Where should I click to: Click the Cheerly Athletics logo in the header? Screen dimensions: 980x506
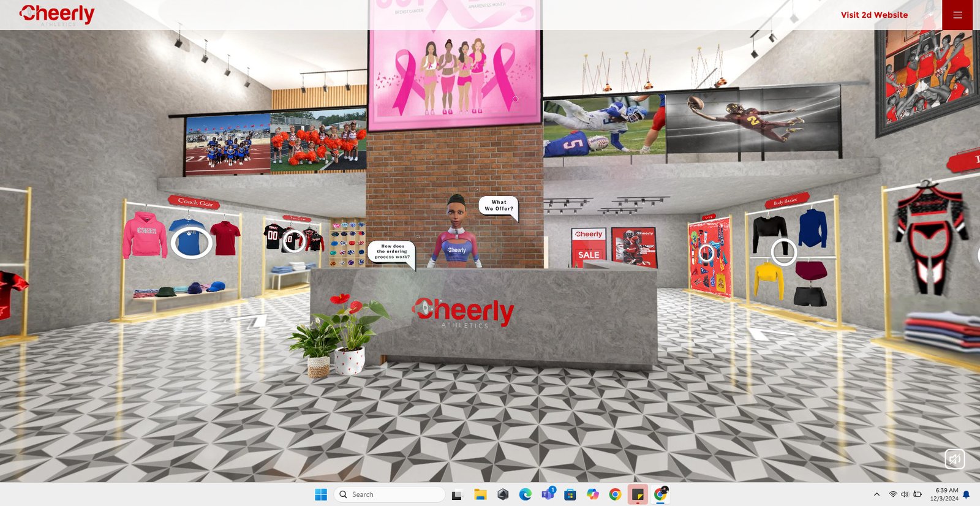click(x=56, y=15)
